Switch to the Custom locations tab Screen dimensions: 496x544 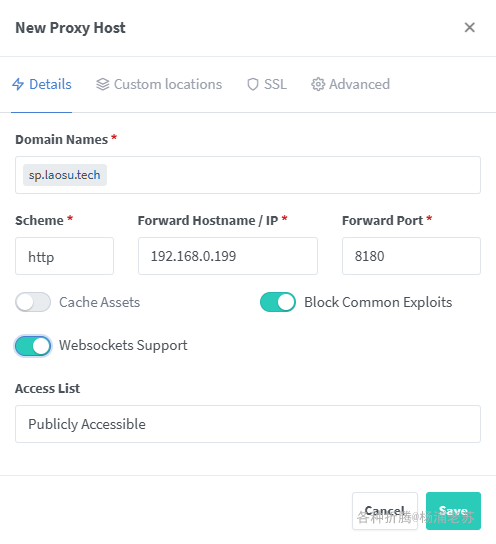(159, 84)
